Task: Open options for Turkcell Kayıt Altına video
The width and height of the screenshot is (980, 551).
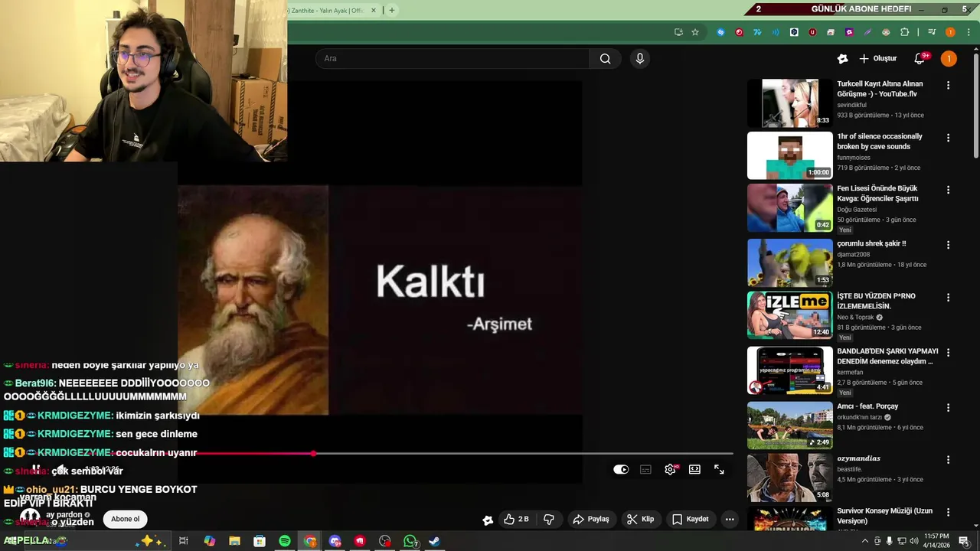Action: pos(948,86)
